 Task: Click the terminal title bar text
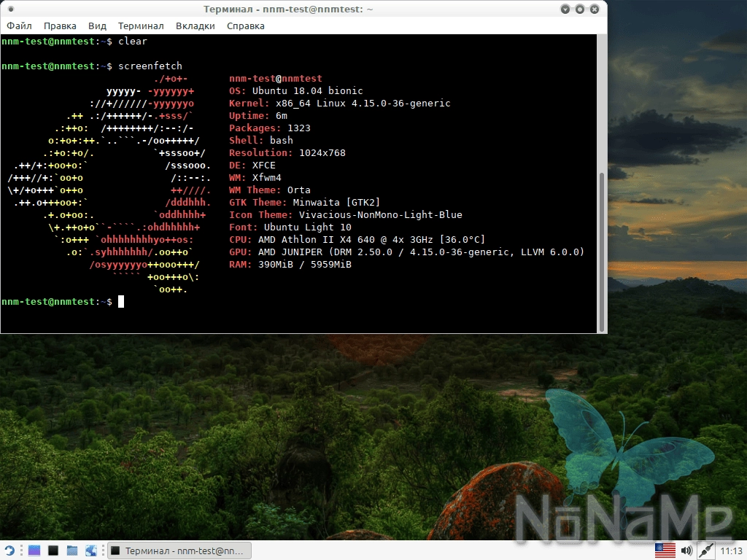point(288,9)
